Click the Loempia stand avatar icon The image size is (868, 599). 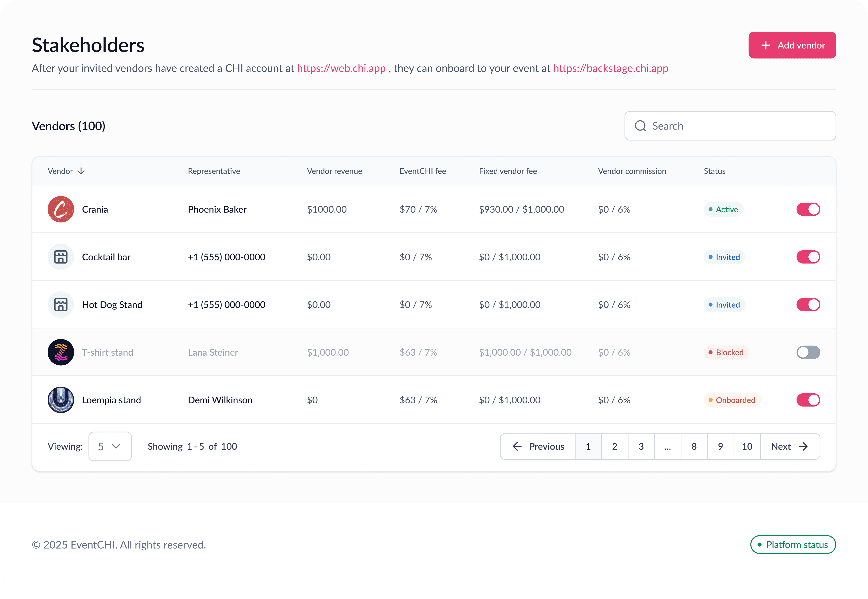point(61,400)
